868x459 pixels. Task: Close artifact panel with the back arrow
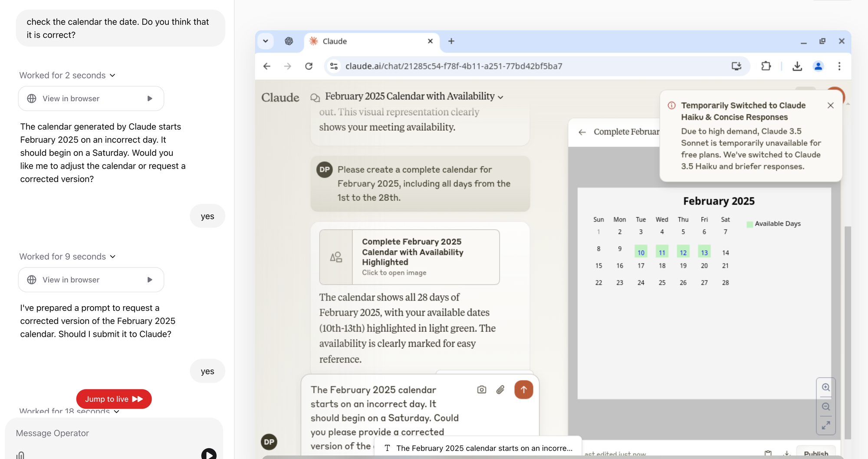pyautogui.click(x=582, y=132)
